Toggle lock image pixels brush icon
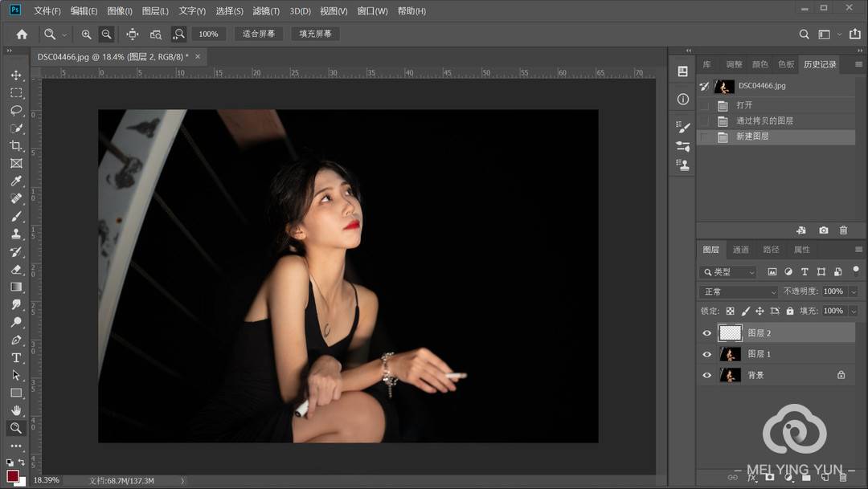868x489 pixels. click(x=745, y=311)
